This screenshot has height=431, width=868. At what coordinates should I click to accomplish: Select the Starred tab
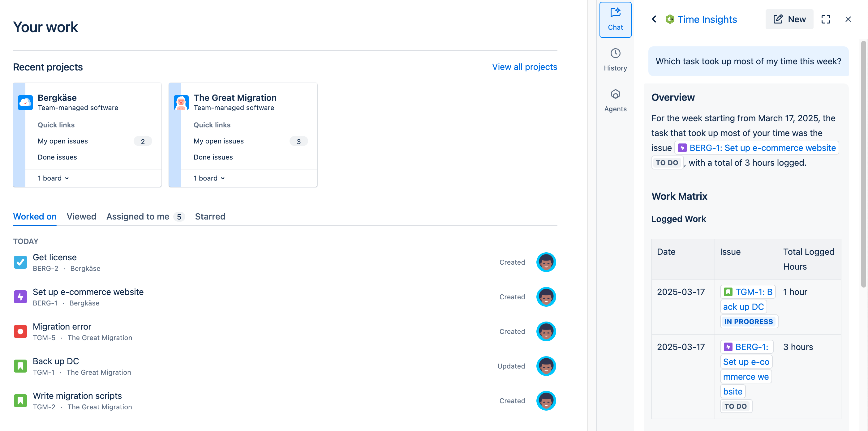tap(210, 216)
